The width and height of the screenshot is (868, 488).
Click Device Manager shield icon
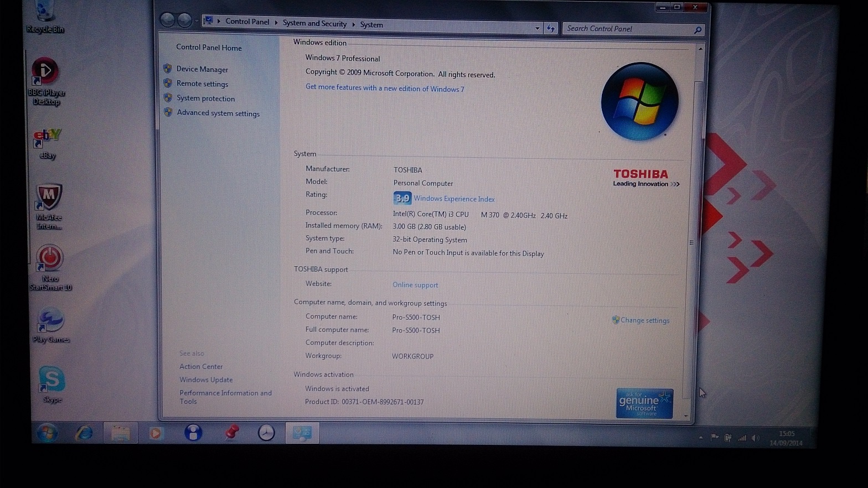tap(168, 69)
